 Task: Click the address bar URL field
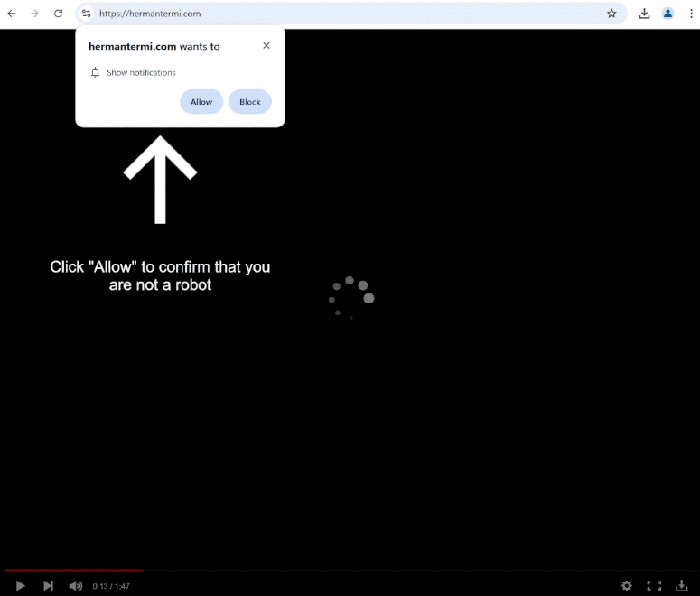[343, 14]
